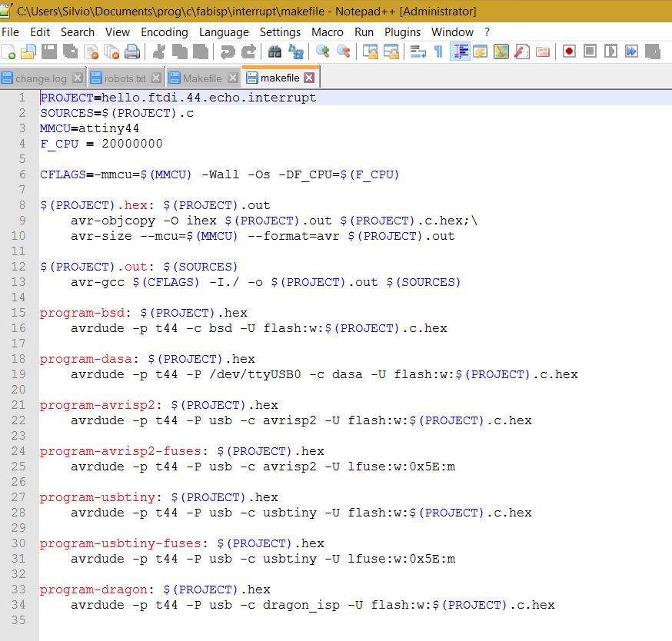The width and height of the screenshot is (672, 641).
Task: Open the Language menu
Action: click(x=225, y=32)
